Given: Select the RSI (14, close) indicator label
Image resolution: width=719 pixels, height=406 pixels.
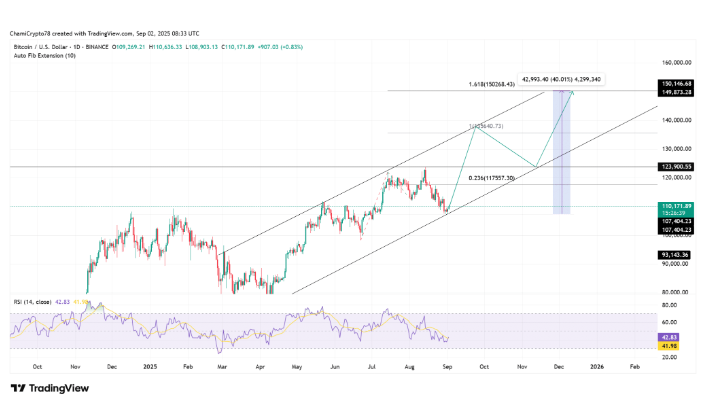Looking at the screenshot, I should click(31, 300).
